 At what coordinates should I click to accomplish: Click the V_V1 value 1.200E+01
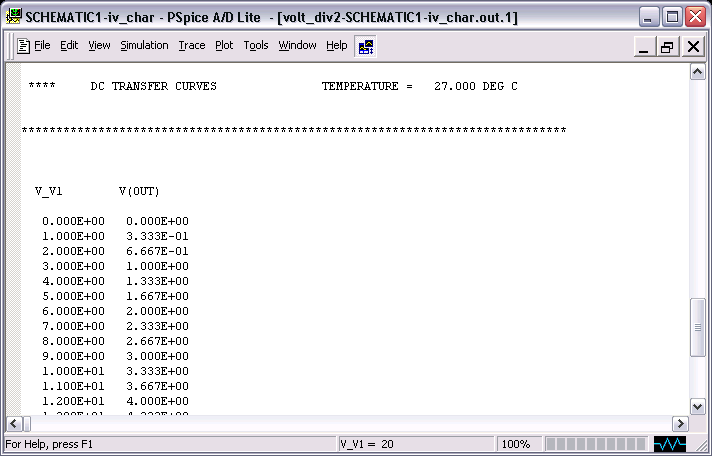pyautogui.click(x=73, y=401)
